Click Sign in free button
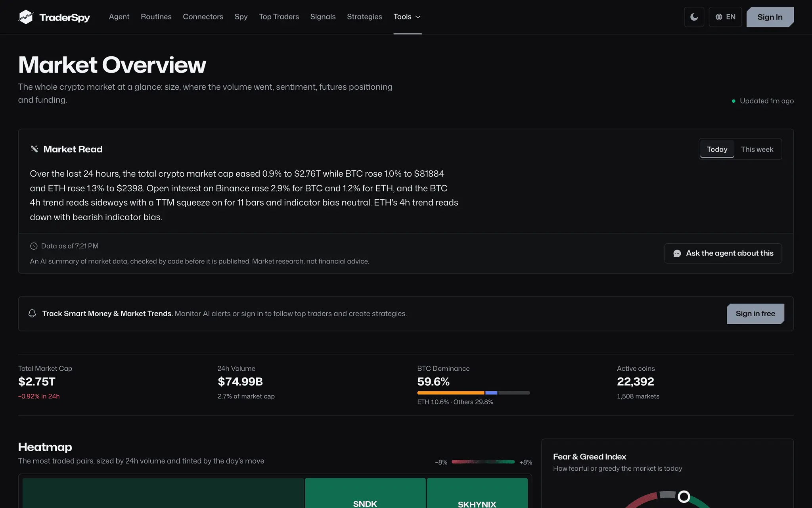 (755, 314)
